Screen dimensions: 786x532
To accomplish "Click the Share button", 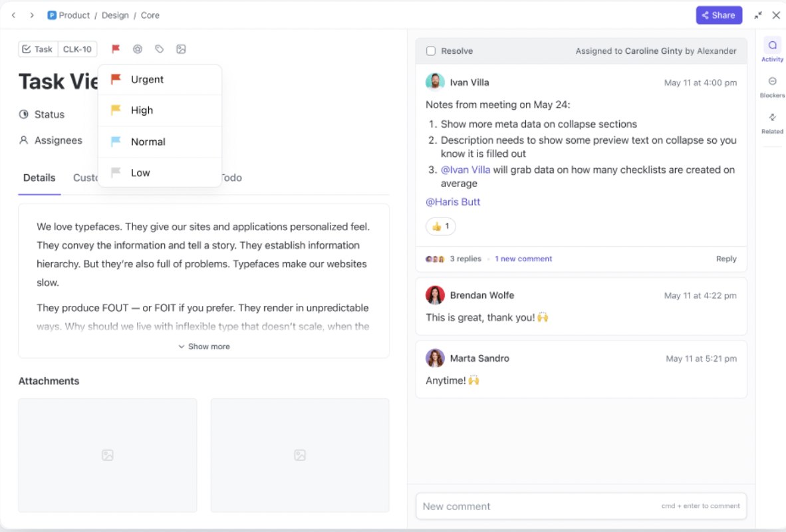I will [719, 15].
